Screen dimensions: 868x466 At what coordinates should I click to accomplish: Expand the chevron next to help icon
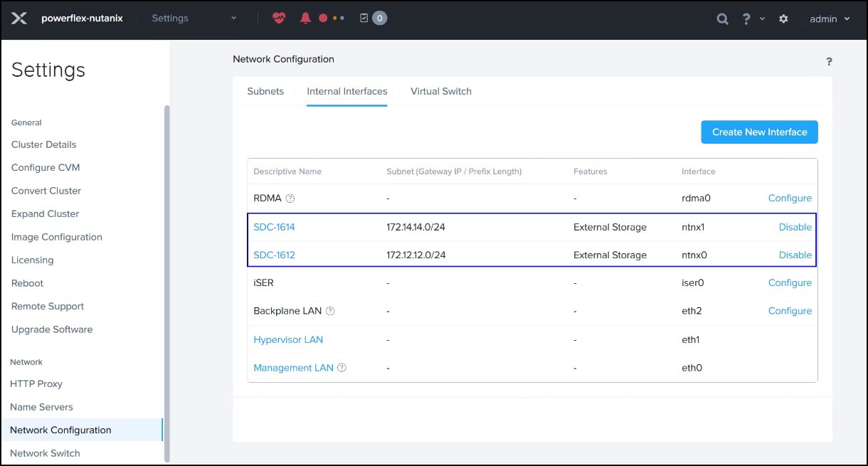762,19
